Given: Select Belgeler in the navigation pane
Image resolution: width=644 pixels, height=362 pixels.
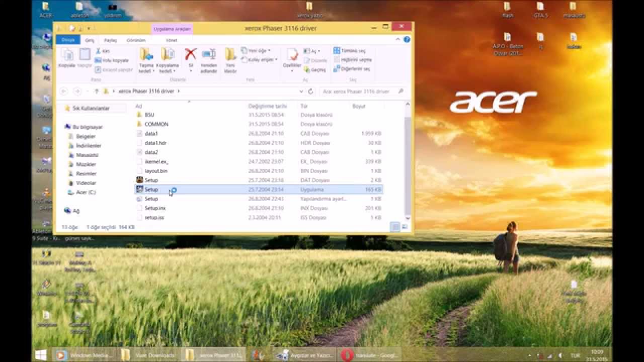Looking at the screenshot, I should tap(86, 136).
